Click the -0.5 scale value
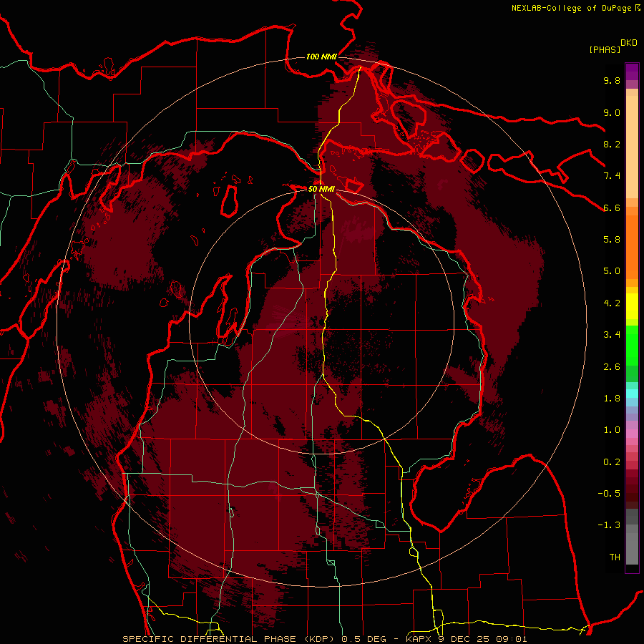644x644 pixels. coord(609,494)
